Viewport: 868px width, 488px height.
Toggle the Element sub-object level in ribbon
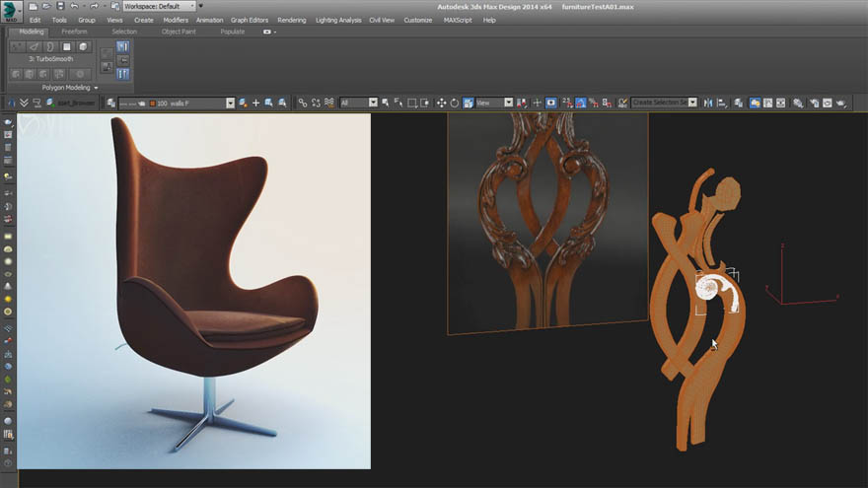(x=83, y=47)
